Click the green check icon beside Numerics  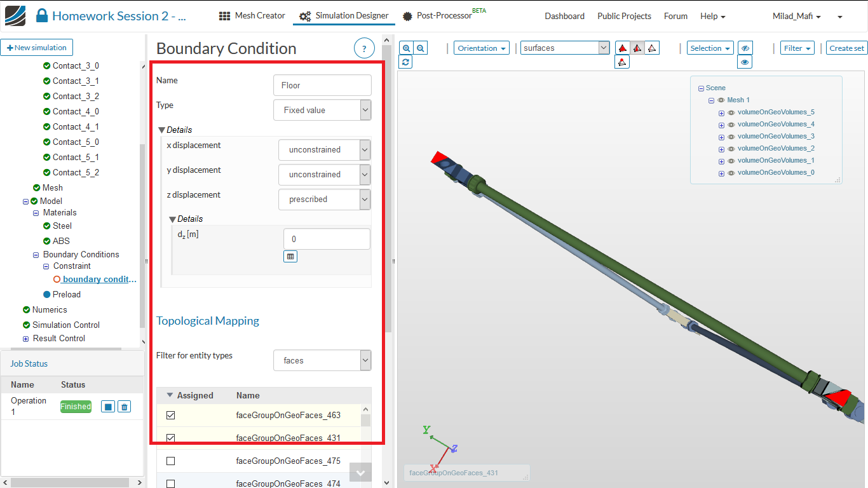coord(27,309)
